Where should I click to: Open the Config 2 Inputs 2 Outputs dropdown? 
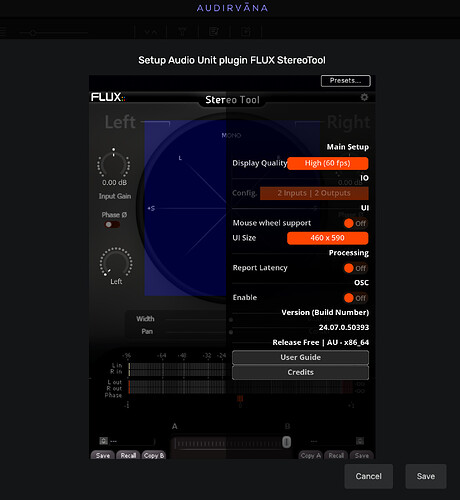[x=314, y=193]
